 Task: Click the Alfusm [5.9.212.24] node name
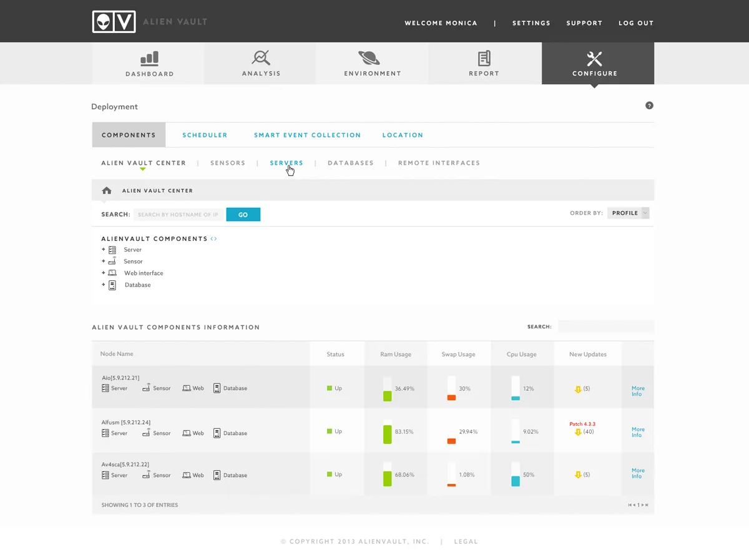coord(125,423)
